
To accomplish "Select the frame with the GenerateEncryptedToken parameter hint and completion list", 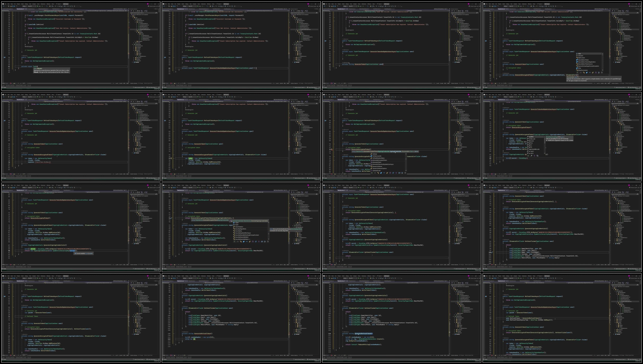I will tap(402, 137).
